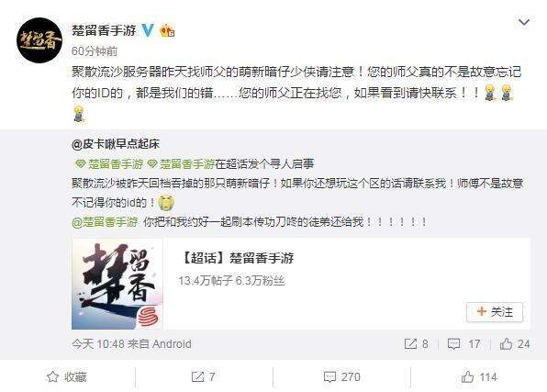Open the 楚留香手游 account name link
This screenshot has height=392, width=547.
104,30
